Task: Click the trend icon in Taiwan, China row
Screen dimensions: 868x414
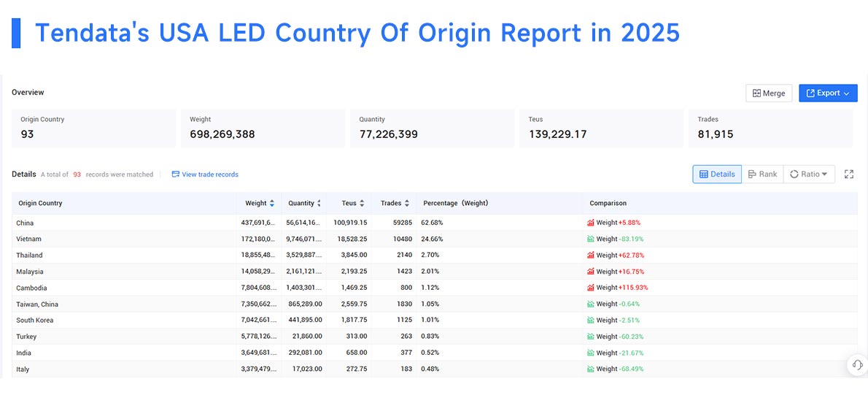Action: (591, 304)
